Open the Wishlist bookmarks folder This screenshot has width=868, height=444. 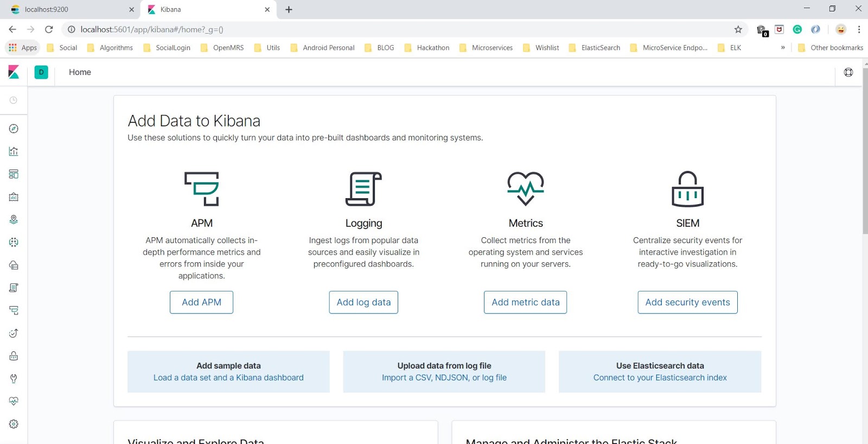point(541,48)
